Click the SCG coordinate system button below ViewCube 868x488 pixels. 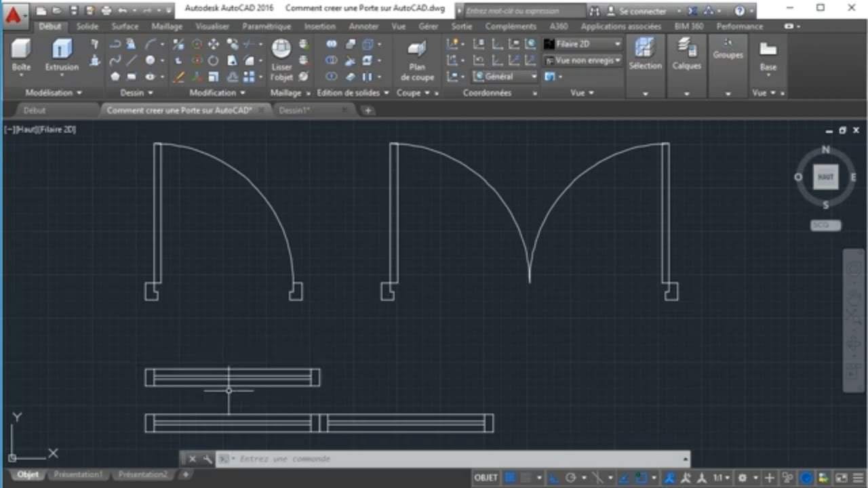(825, 225)
